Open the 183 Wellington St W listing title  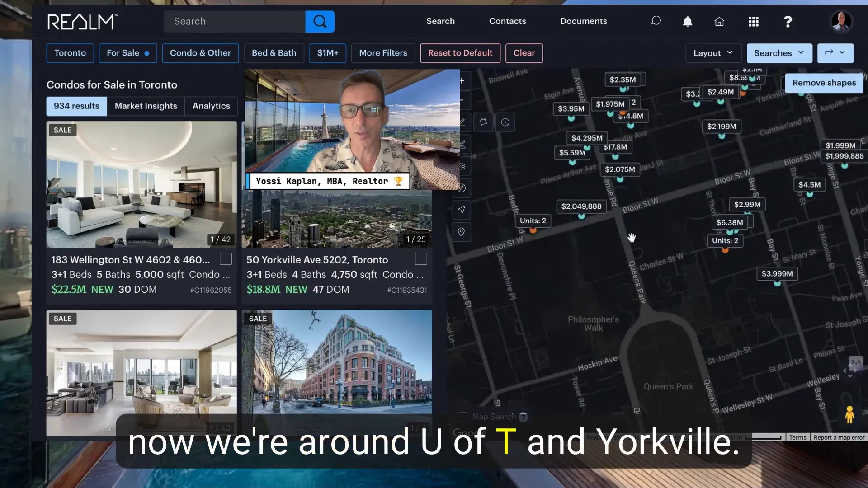[x=131, y=260]
